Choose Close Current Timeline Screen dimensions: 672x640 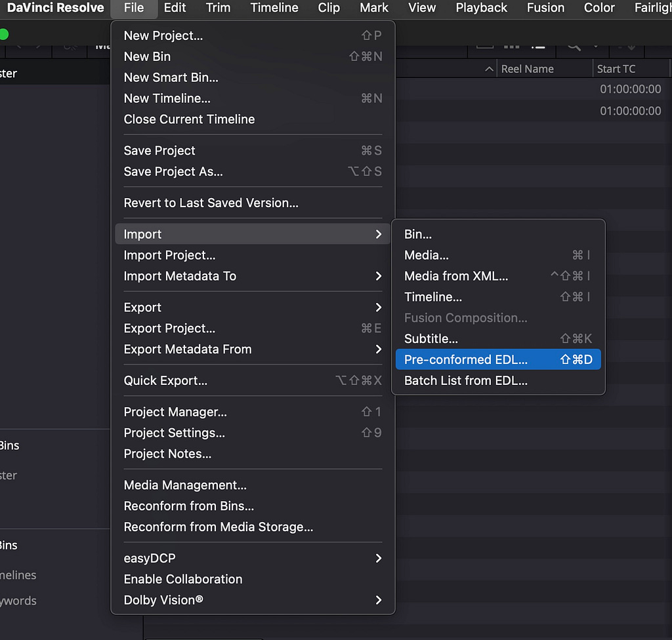pyautogui.click(x=253, y=119)
